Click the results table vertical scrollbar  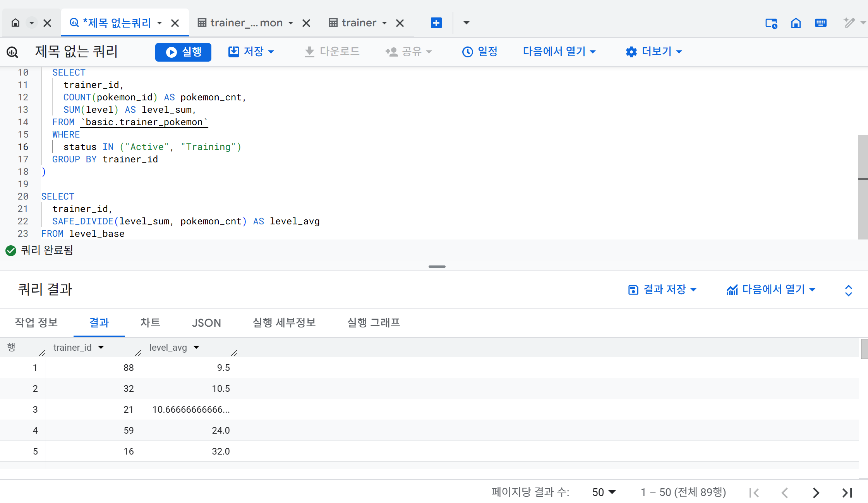coord(864,349)
